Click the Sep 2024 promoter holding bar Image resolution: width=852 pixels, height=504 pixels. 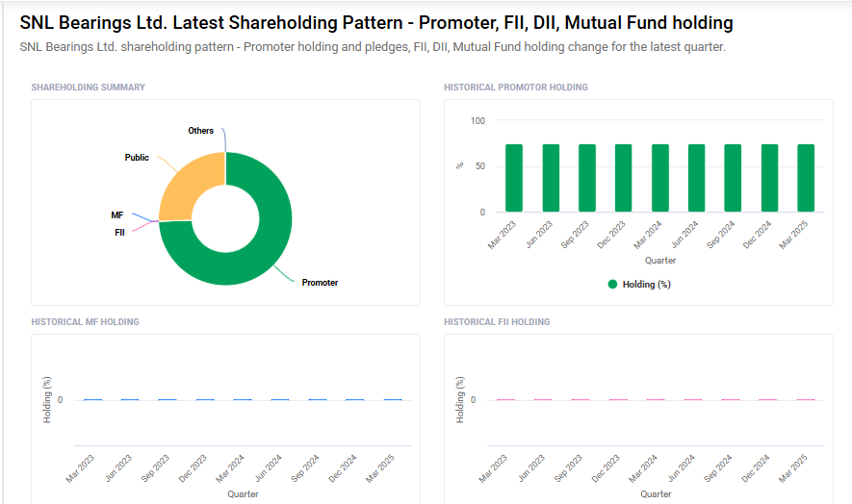733,178
